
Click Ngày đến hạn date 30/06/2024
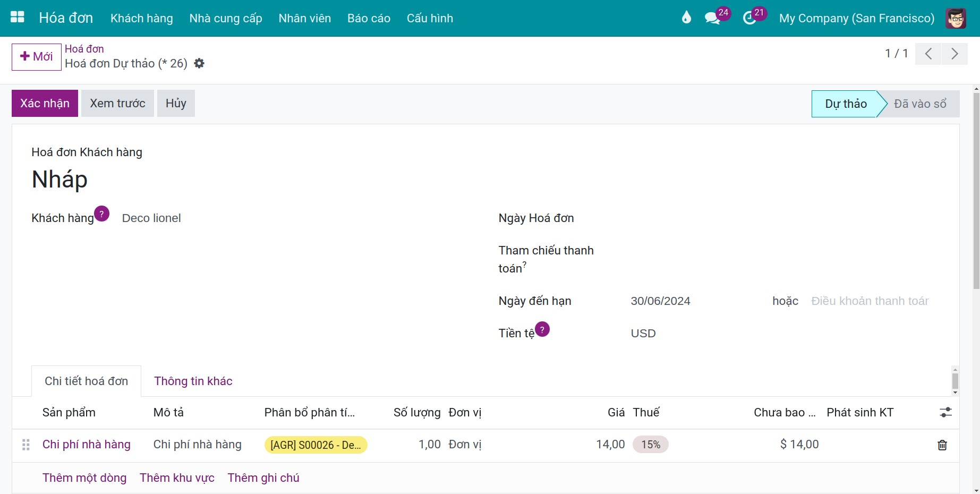click(660, 301)
